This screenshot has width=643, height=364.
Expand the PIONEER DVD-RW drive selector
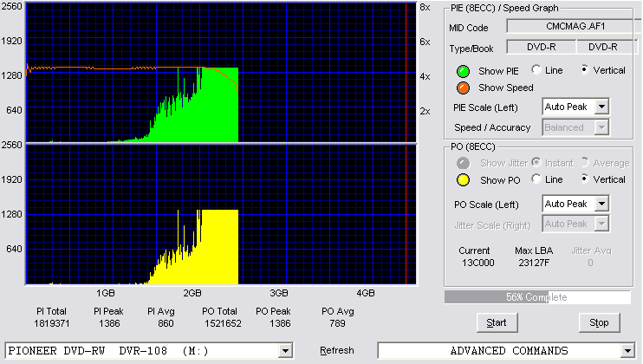[285, 351]
